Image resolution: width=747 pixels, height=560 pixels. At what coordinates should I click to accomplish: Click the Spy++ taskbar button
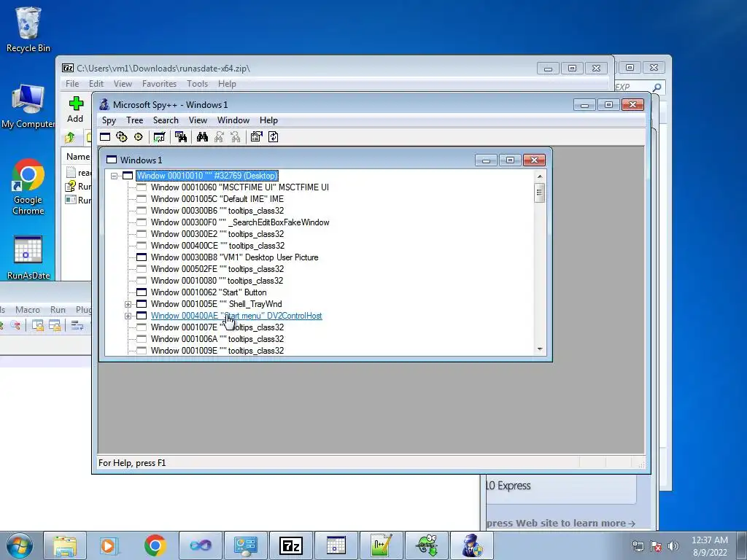click(x=472, y=545)
